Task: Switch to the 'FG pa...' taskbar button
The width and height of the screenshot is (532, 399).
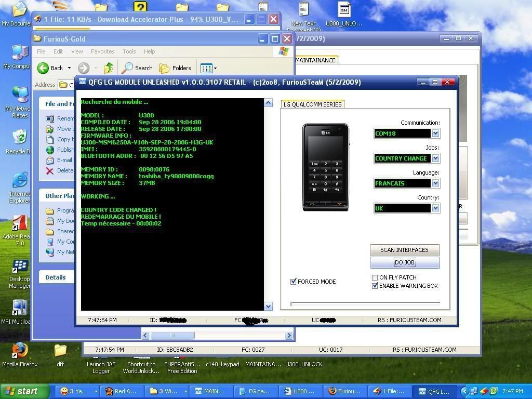Action: tap(257, 391)
